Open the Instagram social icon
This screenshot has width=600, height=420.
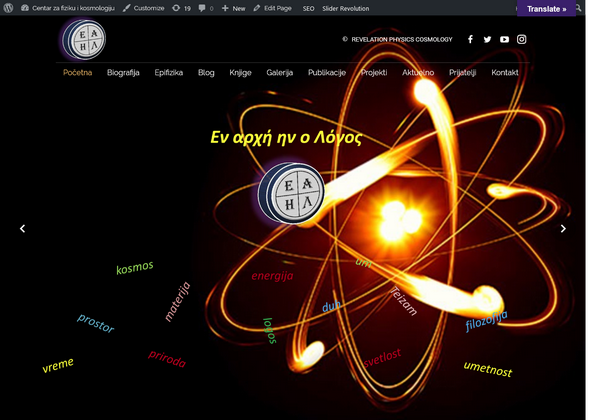tap(521, 40)
